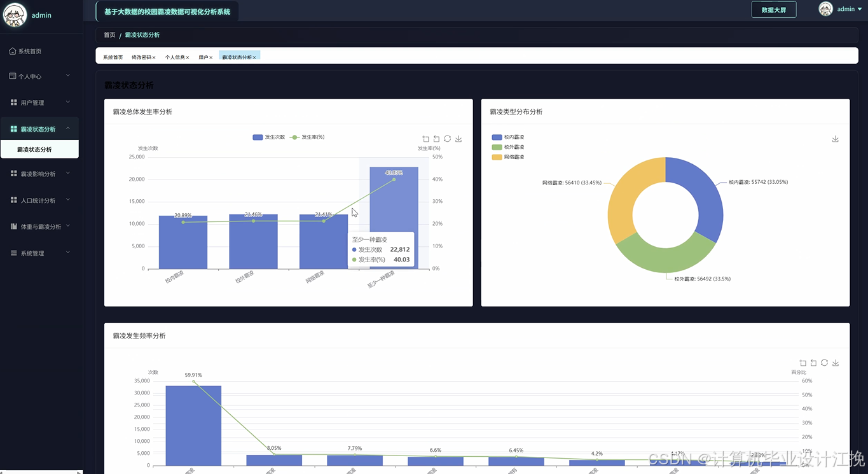Save 霸凌发生频率分析 chart as image
This screenshot has width=868, height=474.
836,363
